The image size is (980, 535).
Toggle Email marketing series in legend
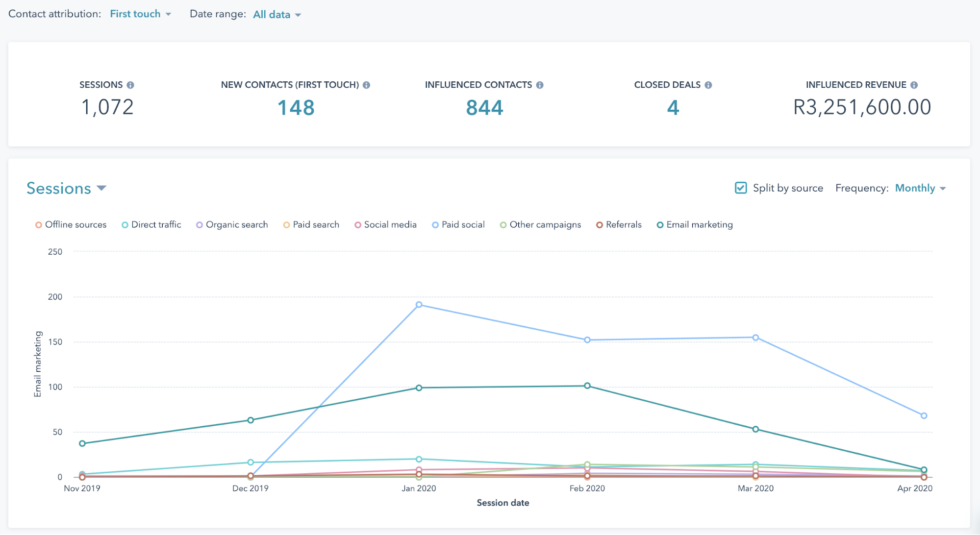tap(695, 225)
